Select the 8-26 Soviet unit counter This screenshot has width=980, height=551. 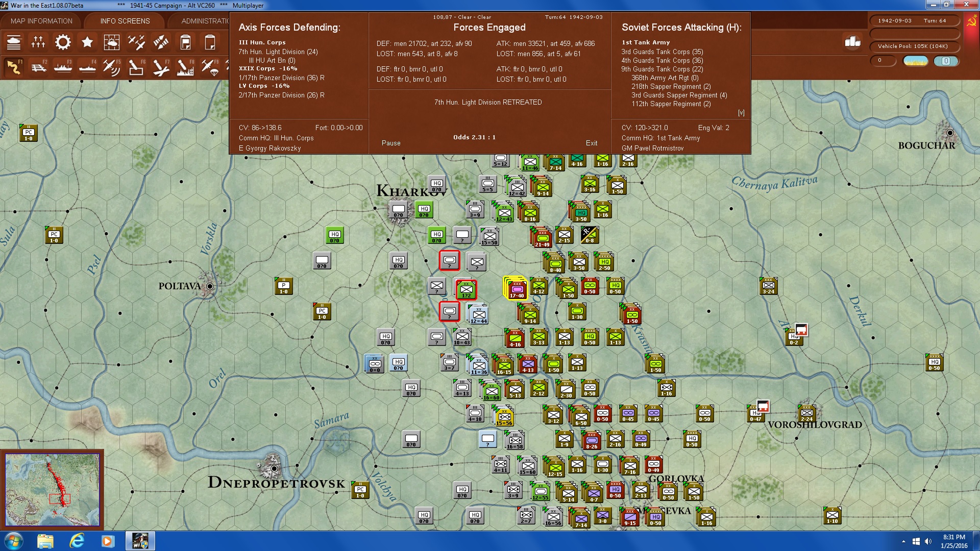592,441
